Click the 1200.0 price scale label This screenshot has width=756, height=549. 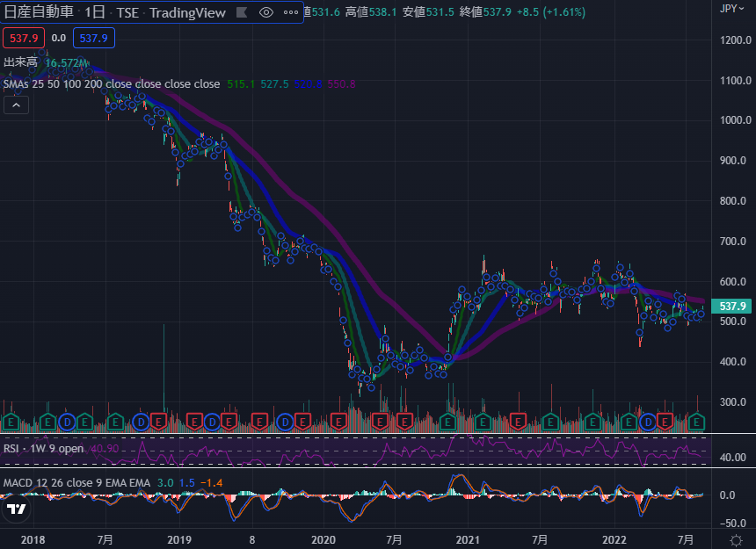(x=735, y=40)
